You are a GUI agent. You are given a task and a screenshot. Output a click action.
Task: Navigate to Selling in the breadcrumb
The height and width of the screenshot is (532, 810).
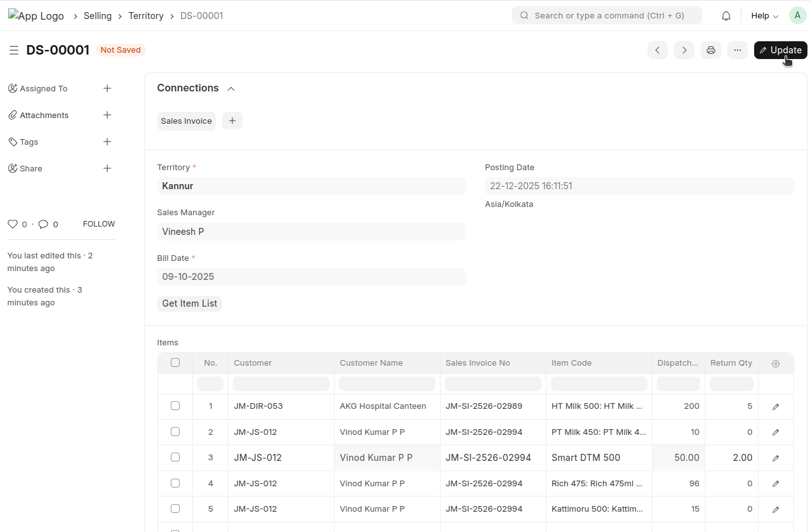pos(98,16)
